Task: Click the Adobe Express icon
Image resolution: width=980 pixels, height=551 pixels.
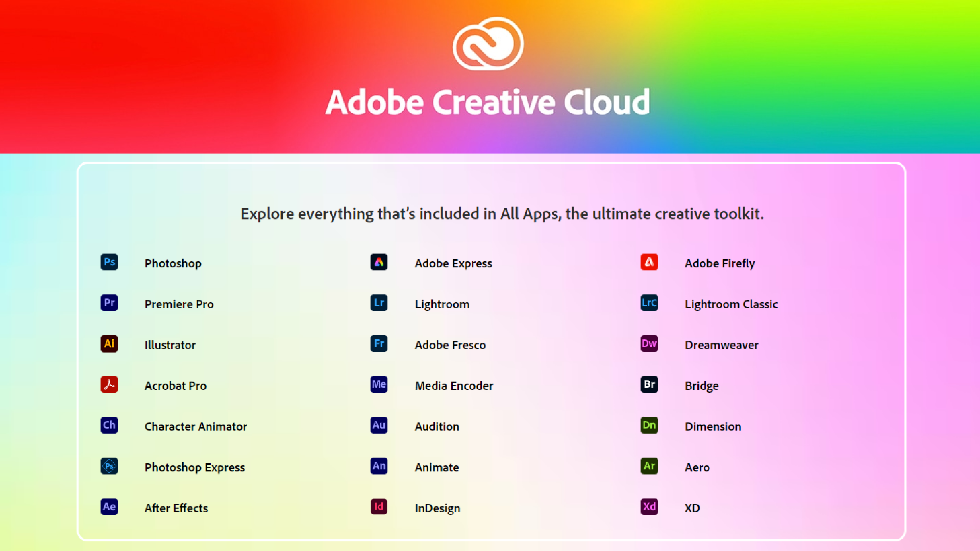Action: (x=379, y=262)
